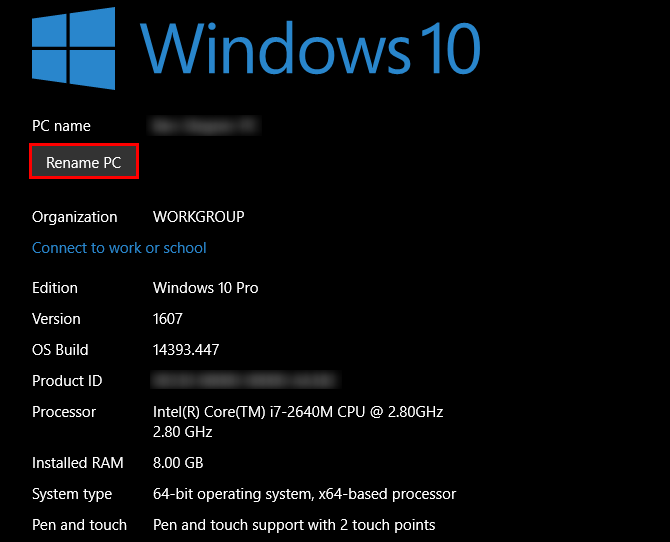Screen dimensions: 670x542
Task: Click the Processor label
Action: pos(64,412)
